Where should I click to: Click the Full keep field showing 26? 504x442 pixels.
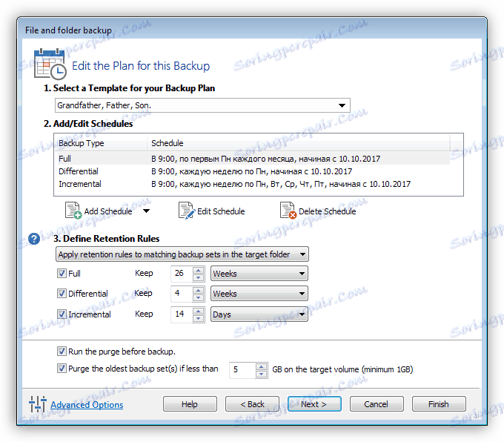tap(182, 274)
